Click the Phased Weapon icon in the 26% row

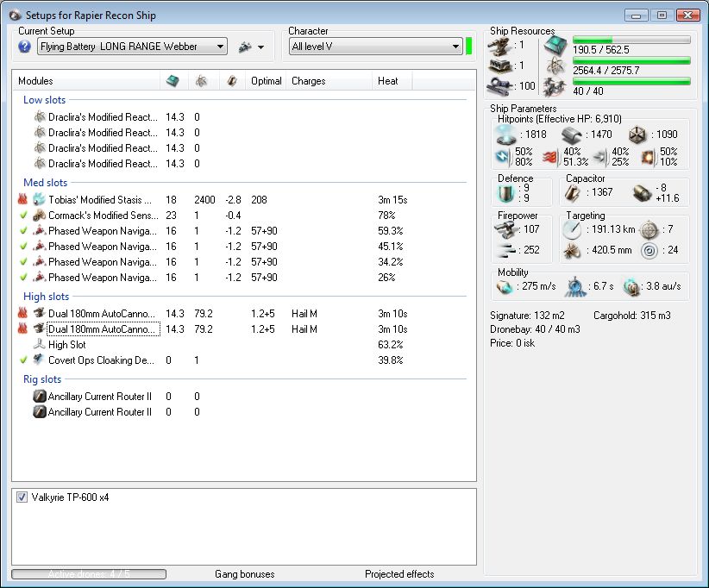[40, 277]
